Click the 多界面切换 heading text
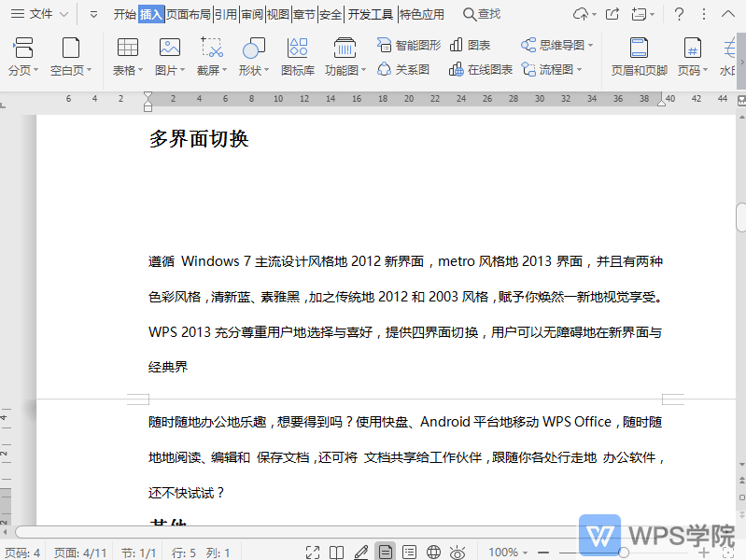This screenshot has width=746, height=560. [199, 139]
